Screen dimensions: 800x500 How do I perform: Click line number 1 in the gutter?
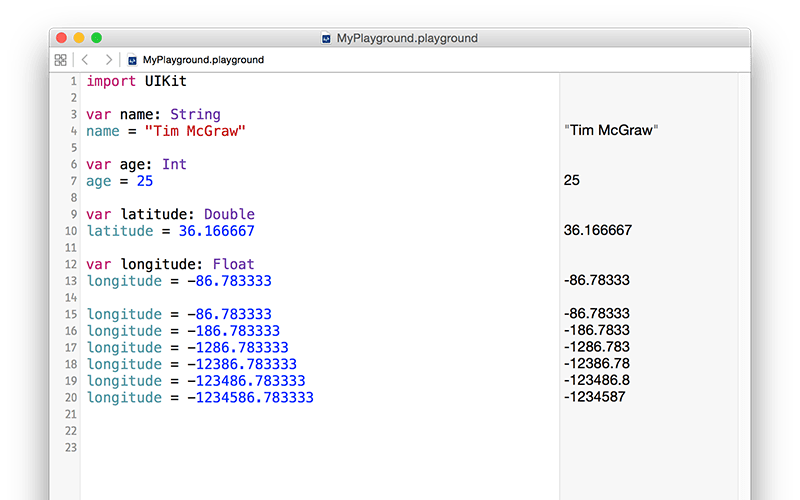[x=73, y=81]
